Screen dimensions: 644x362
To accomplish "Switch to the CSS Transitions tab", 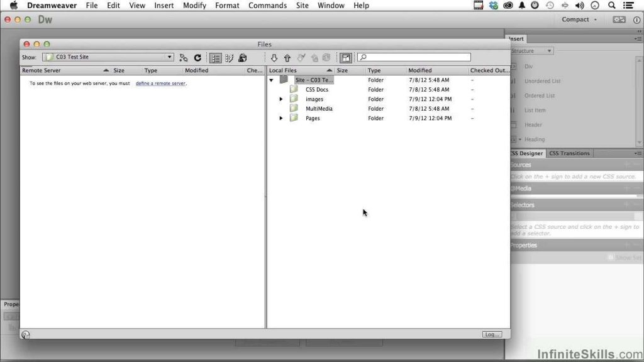I will pos(569,153).
